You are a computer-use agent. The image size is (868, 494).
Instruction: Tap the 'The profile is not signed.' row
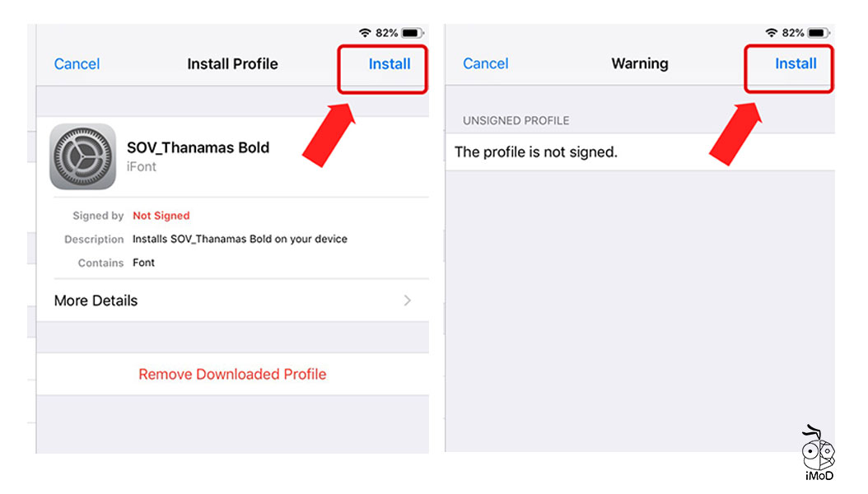[536, 151]
